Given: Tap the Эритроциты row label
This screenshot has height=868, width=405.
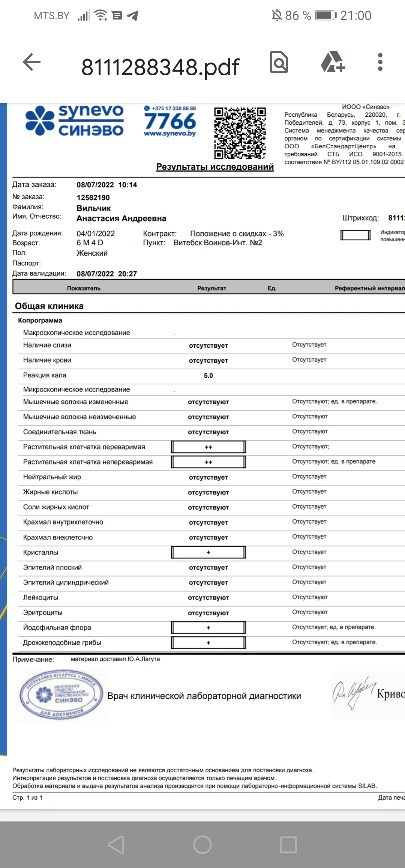Looking at the screenshot, I should click(43, 612).
